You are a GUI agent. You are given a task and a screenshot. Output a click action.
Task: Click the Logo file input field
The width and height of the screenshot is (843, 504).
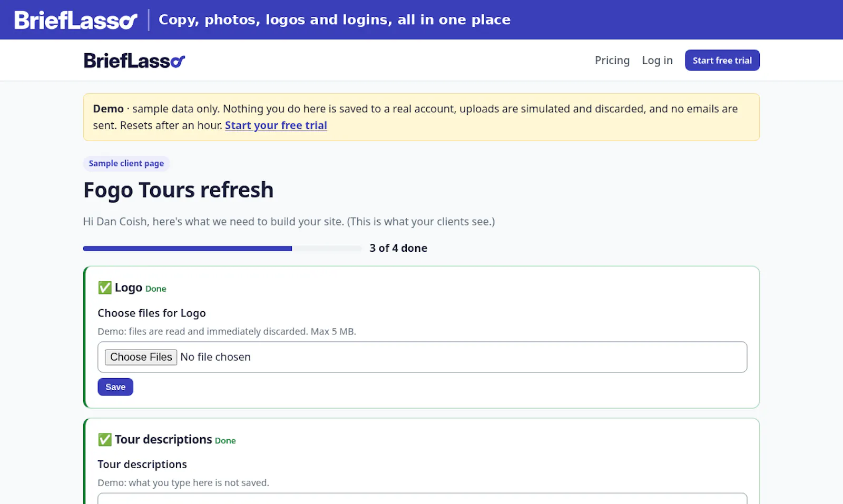[422, 357]
